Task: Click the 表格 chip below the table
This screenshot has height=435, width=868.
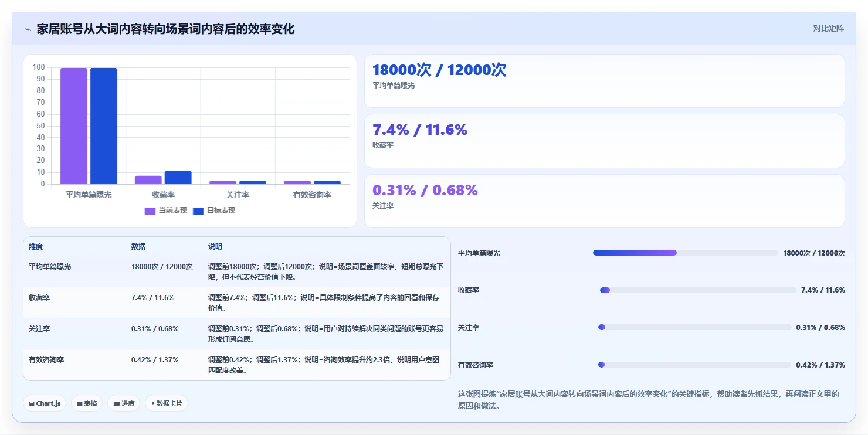Action: [x=87, y=403]
